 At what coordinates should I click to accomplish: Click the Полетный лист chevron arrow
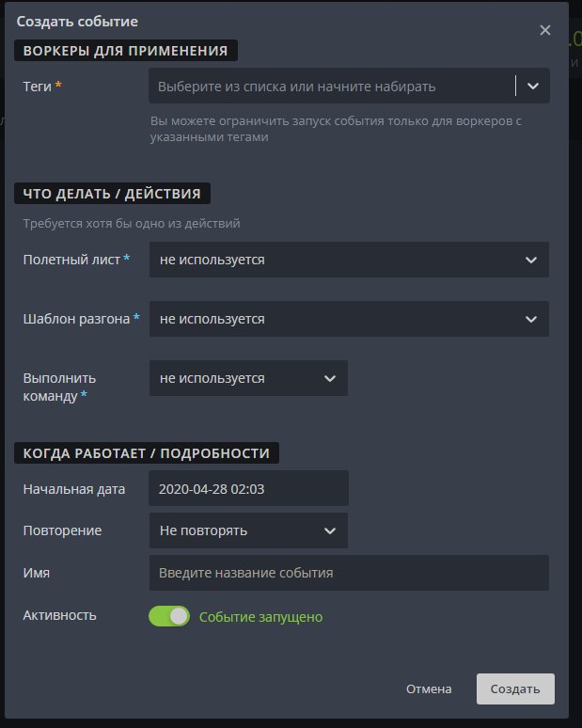point(531,260)
